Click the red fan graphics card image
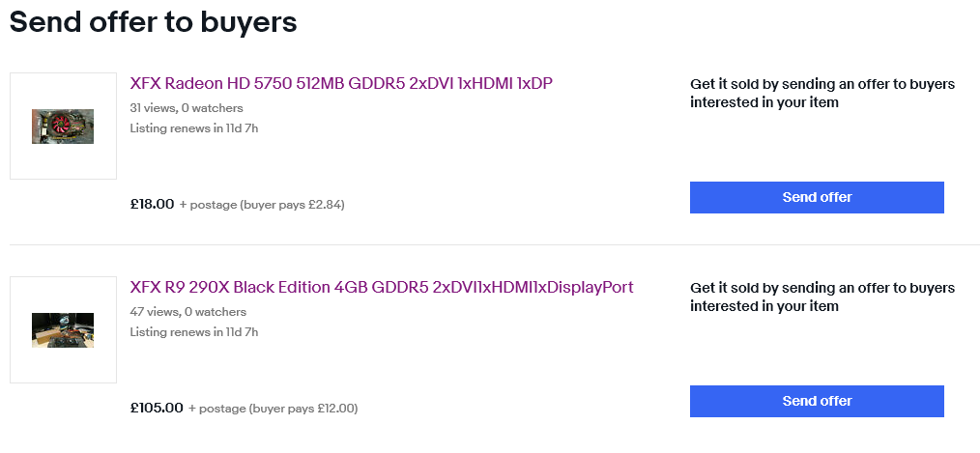The width and height of the screenshot is (980, 453). point(63,127)
